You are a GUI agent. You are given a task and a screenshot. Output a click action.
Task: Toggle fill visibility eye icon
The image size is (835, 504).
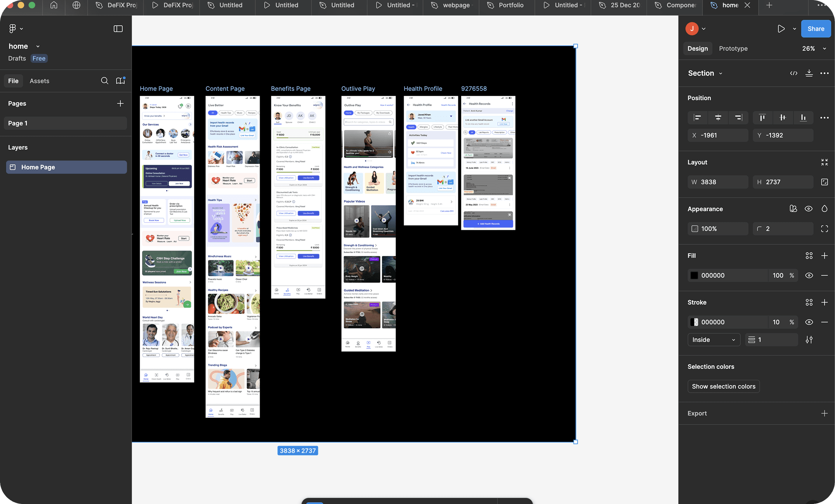coord(809,275)
